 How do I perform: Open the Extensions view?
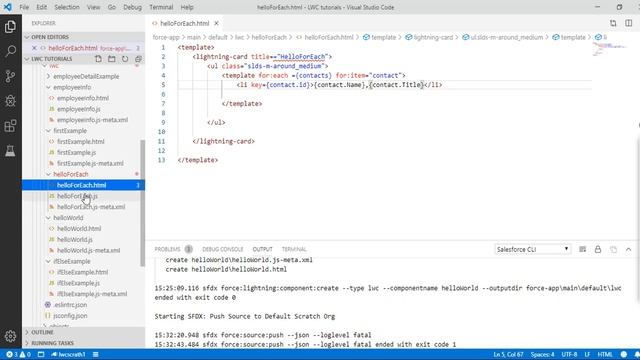(x=11, y=126)
